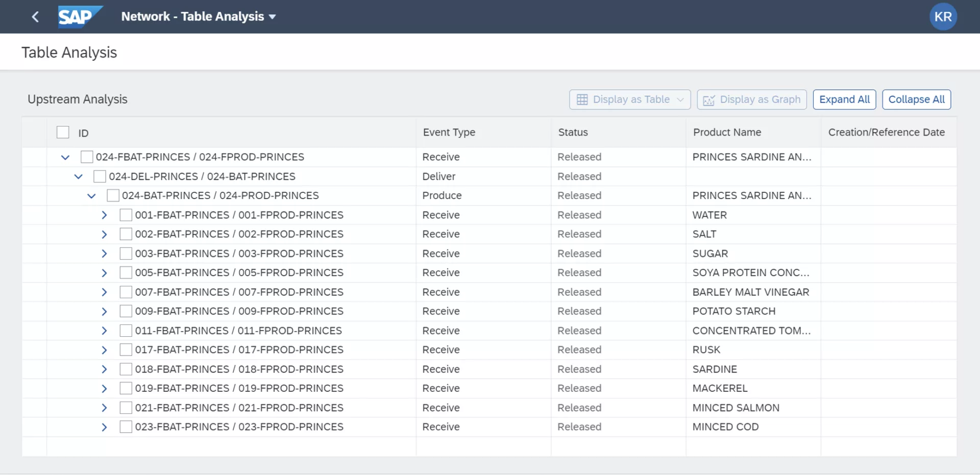Expand the 021-FBAT-PRINCES row

104,408
